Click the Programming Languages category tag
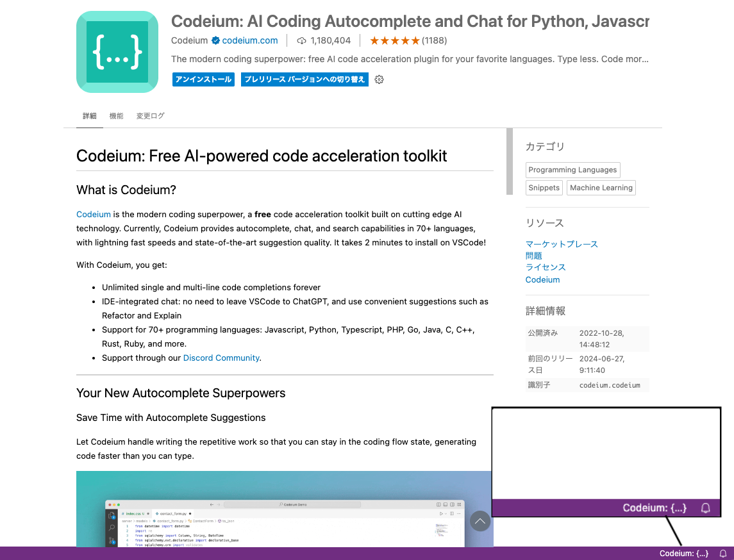Viewport: 734px width, 560px height. [572, 169]
